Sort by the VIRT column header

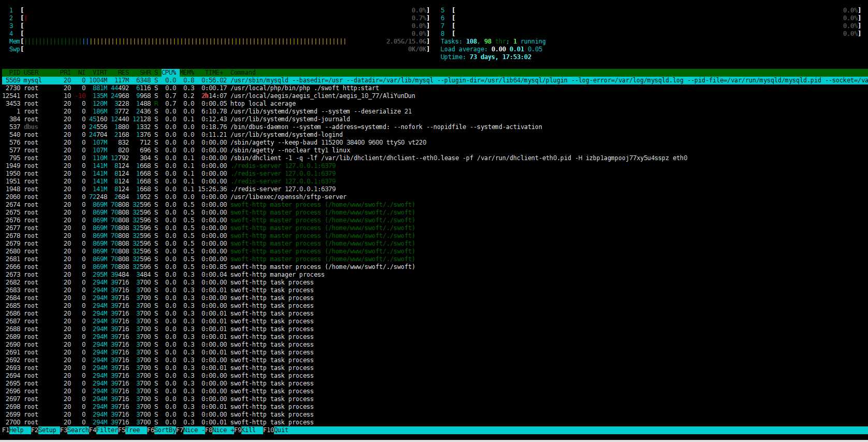coord(100,73)
